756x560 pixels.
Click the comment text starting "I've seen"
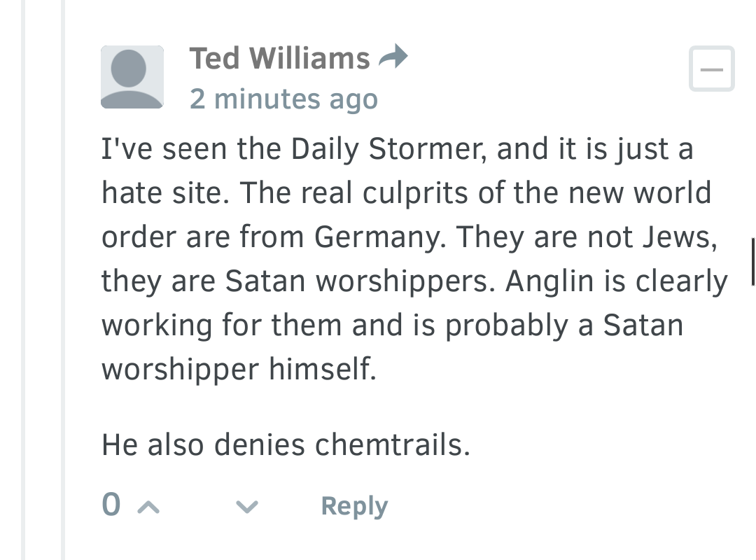(x=414, y=258)
